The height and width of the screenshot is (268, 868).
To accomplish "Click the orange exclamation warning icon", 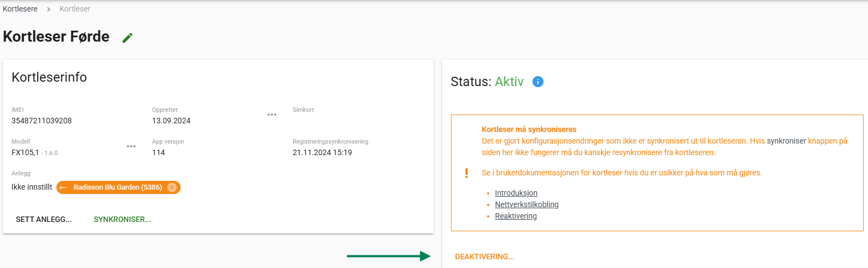I will 466,173.
